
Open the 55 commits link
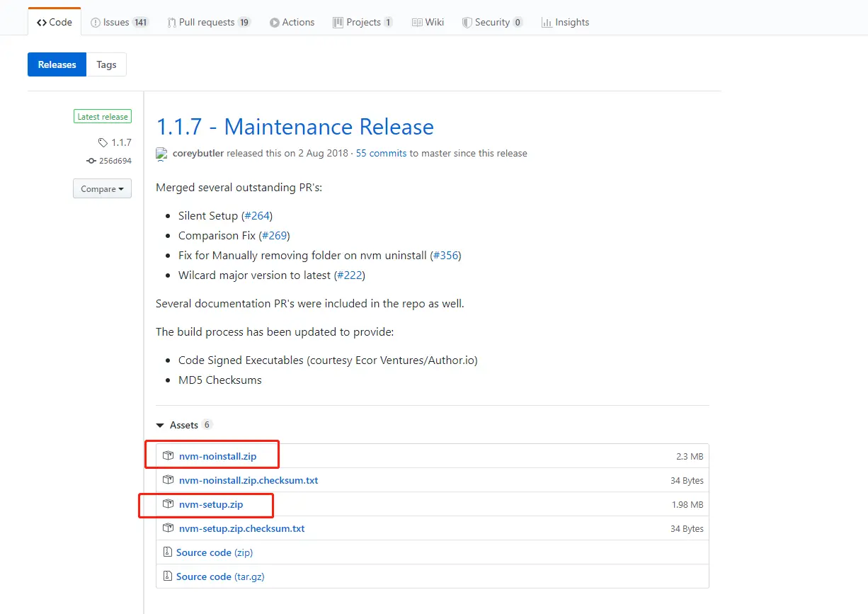click(x=381, y=153)
